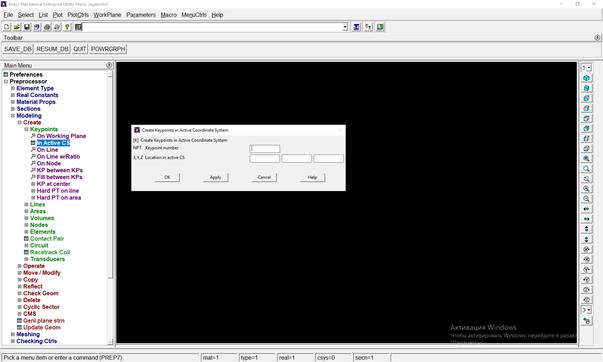The image size is (603, 362).
Task: Select the Isometric View icon
Action: coord(586,78)
